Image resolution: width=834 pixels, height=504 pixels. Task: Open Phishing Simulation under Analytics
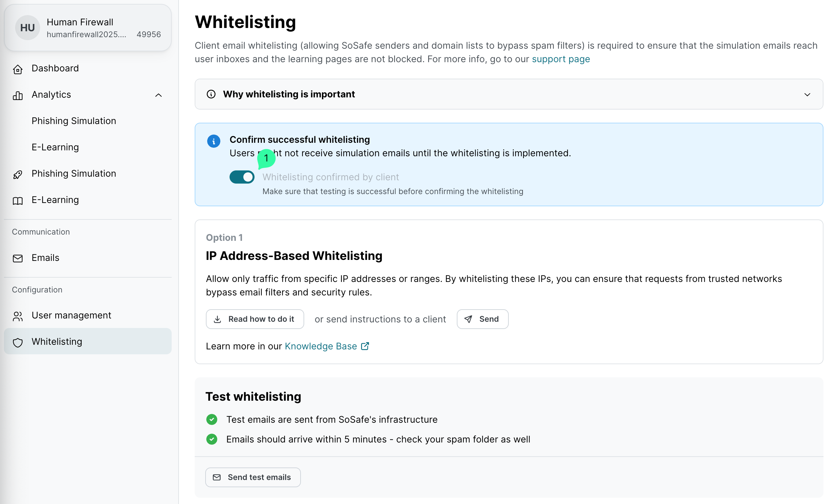coord(74,121)
